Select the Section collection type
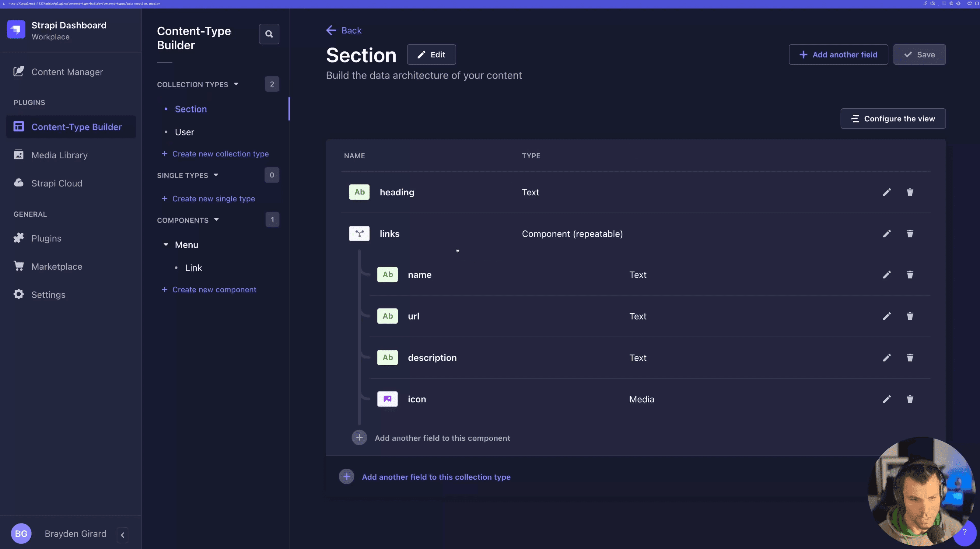 (191, 109)
